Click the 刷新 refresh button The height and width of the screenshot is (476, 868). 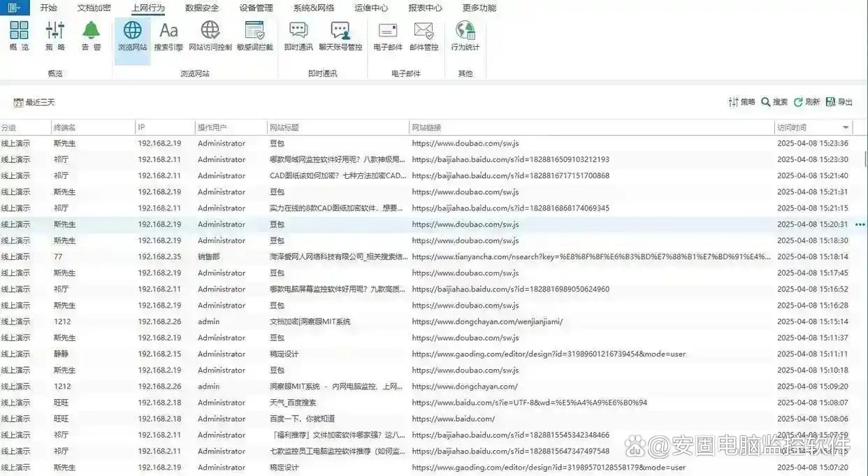coord(806,102)
